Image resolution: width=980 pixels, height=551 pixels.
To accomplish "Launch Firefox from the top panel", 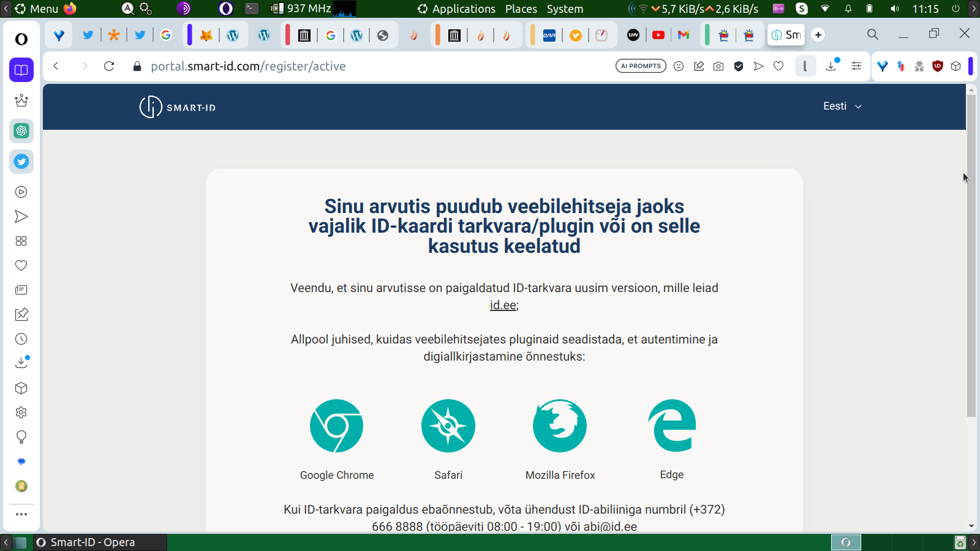I will pos(70,9).
